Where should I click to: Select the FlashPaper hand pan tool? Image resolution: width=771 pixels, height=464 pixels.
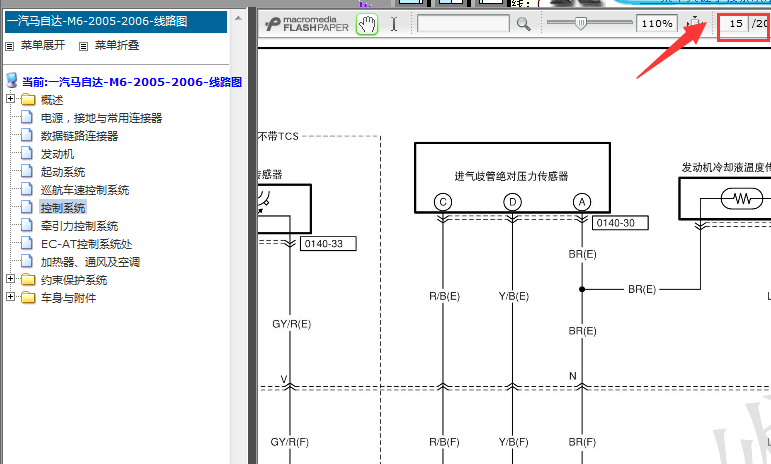coord(367,24)
